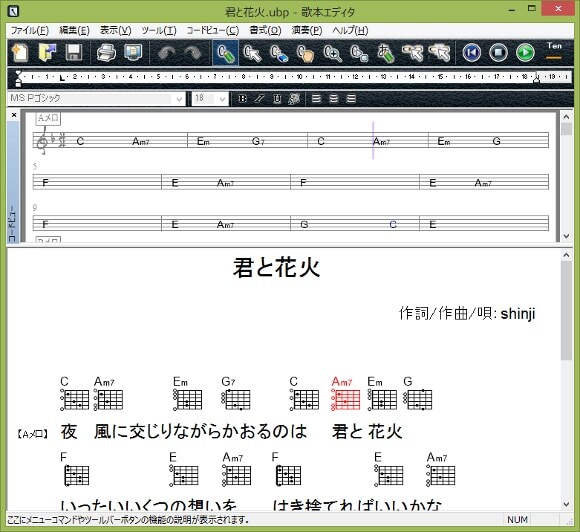Toggle italic text style
The image size is (580, 532).
click(260, 99)
